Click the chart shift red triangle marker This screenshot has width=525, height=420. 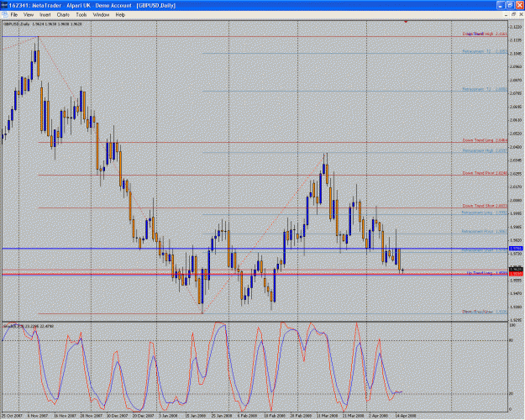tap(406, 22)
